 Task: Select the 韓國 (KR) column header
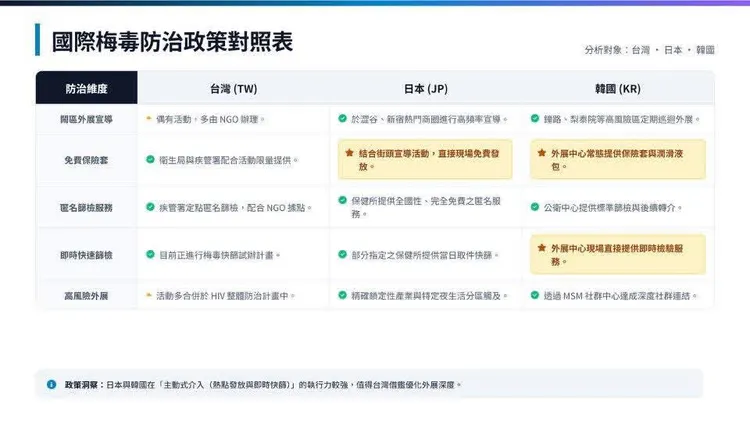pyautogui.click(x=617, y=88)
